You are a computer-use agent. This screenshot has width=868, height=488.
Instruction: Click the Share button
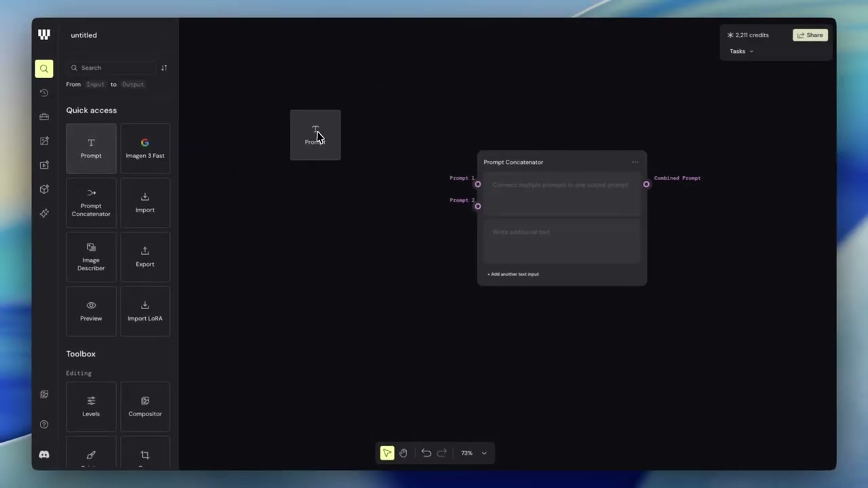click(810, 35)
